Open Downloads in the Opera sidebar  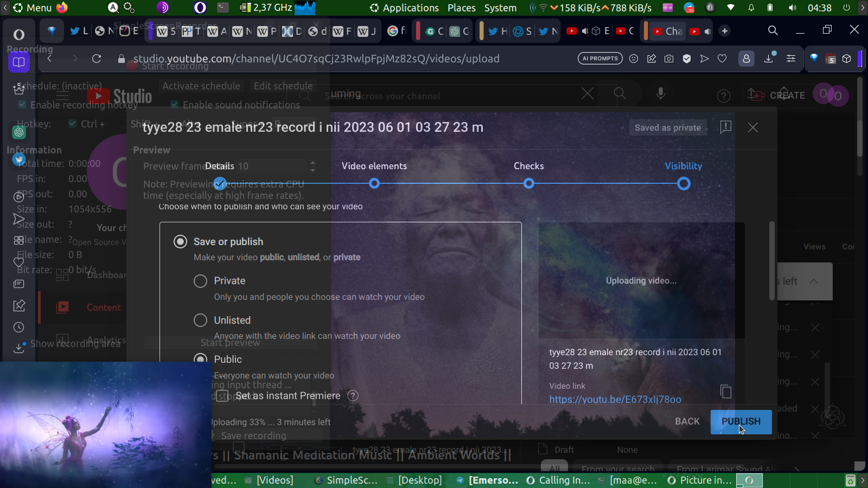click(x=19, y=348)
